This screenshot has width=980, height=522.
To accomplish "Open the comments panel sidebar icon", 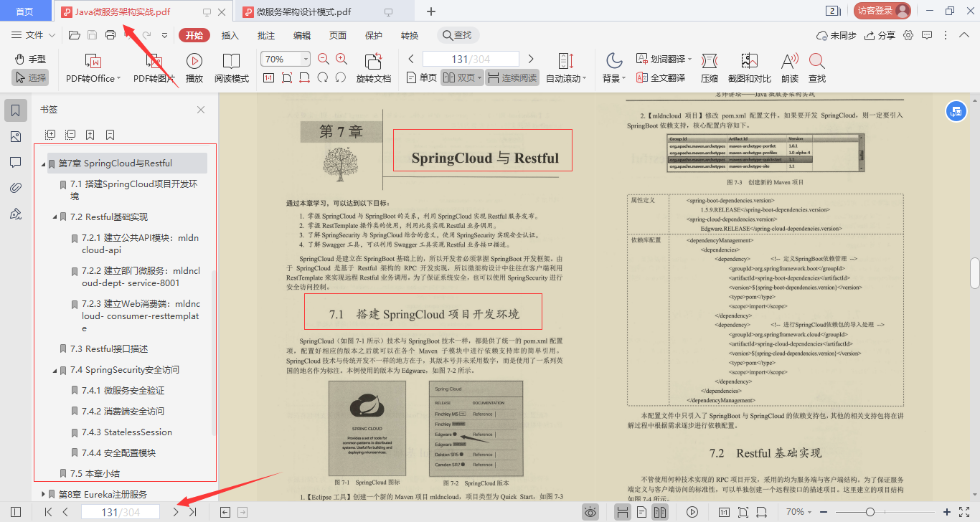I will (x=16, y=162).
